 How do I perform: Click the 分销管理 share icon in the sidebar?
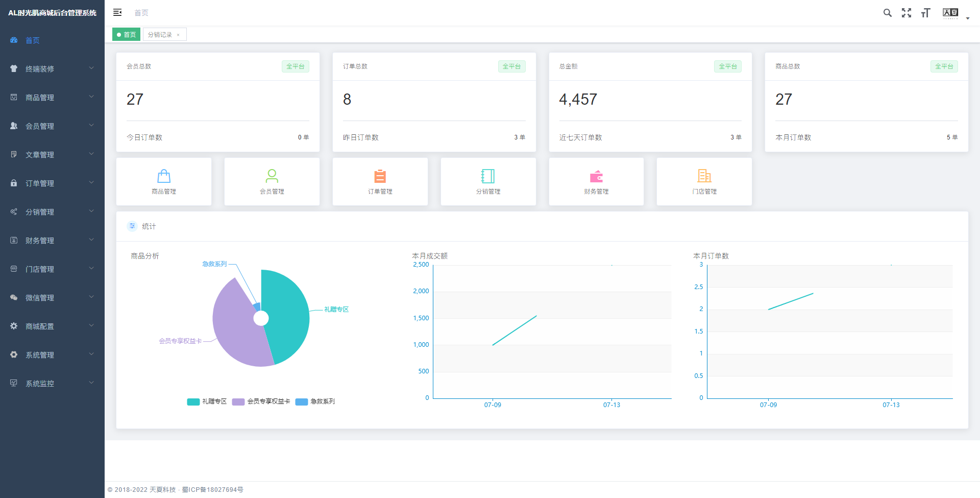coord(14,212)
